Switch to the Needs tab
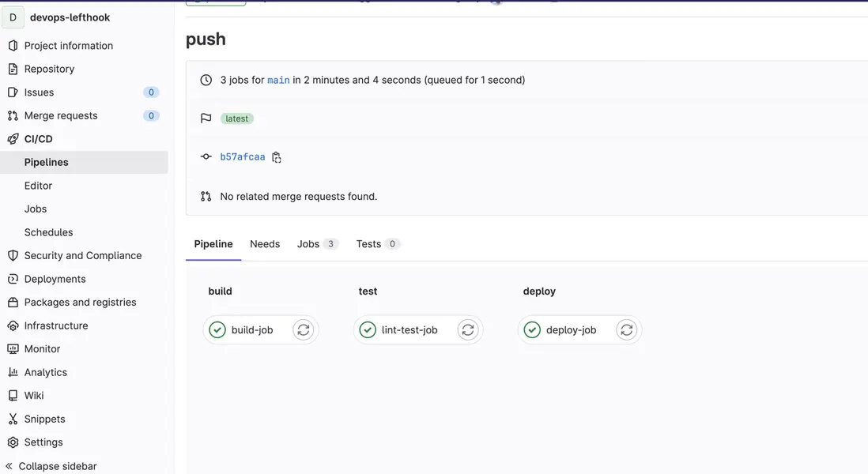 pos(265,244)
